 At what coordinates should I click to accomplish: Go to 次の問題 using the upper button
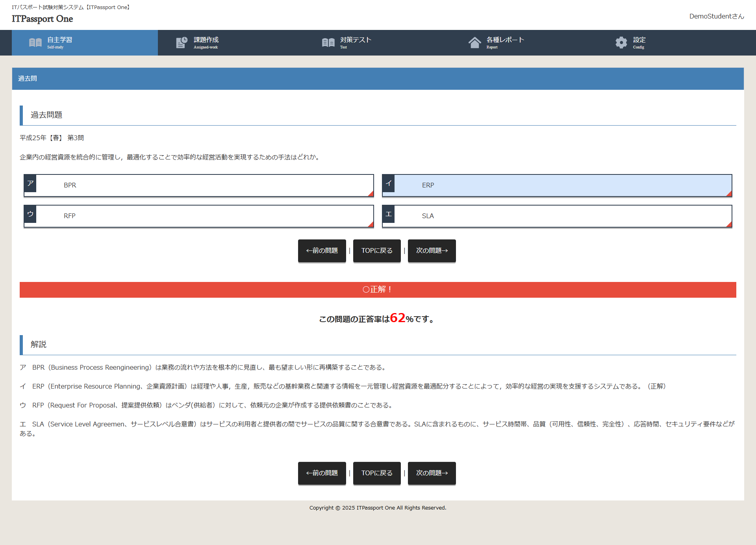pyautogui.click(x=432, y=250)
